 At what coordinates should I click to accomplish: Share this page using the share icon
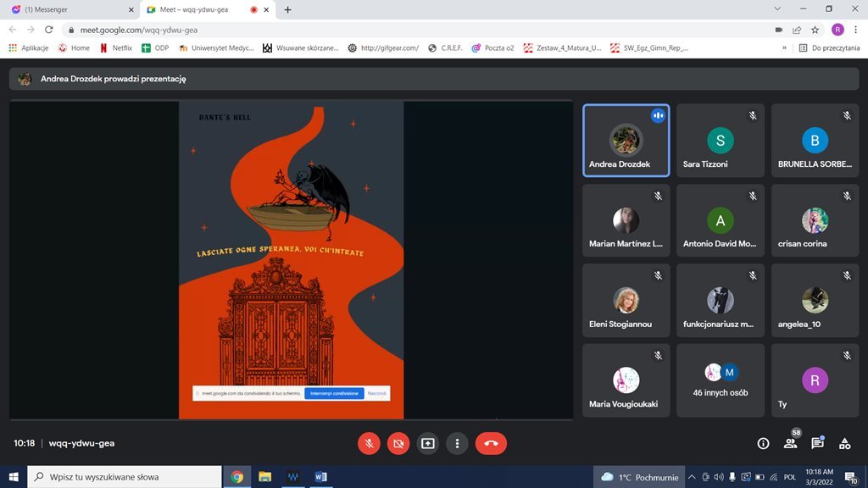click(797, 30)
